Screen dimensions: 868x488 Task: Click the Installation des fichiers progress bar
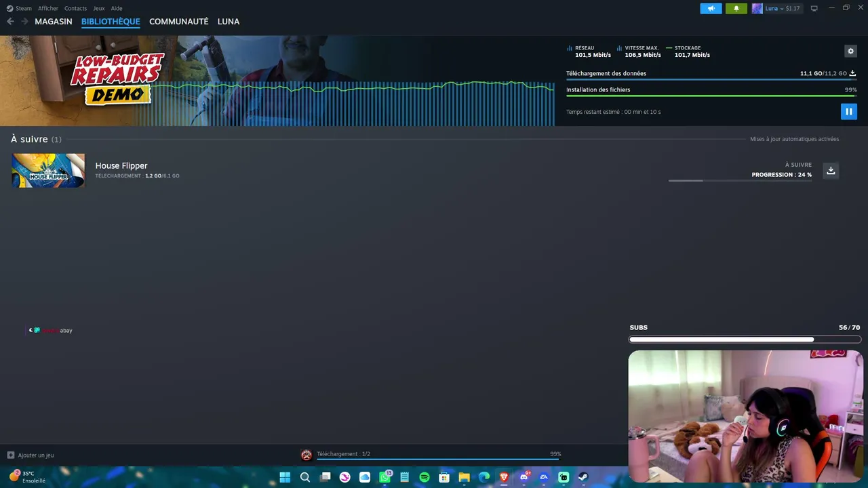click(711, 96)
